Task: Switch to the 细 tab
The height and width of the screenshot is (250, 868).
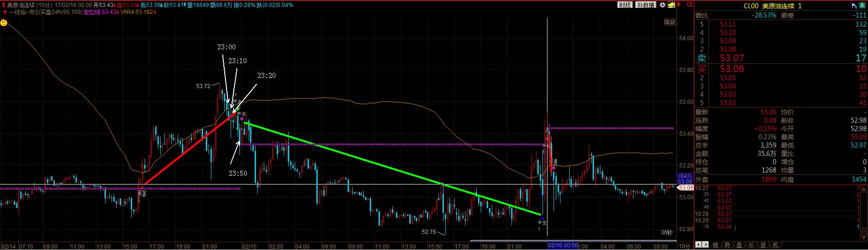Action: 716,245
